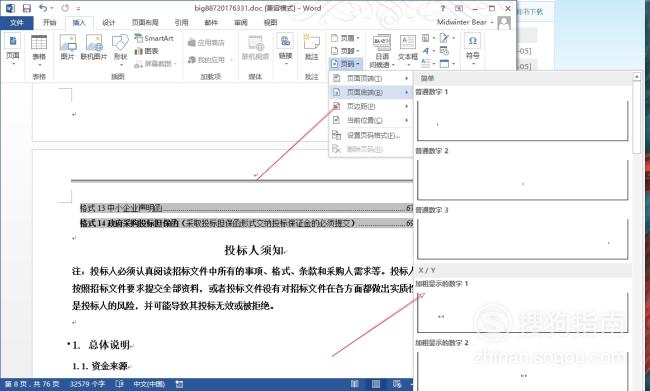Insert a picture with 图片 button

pos(67,47)
